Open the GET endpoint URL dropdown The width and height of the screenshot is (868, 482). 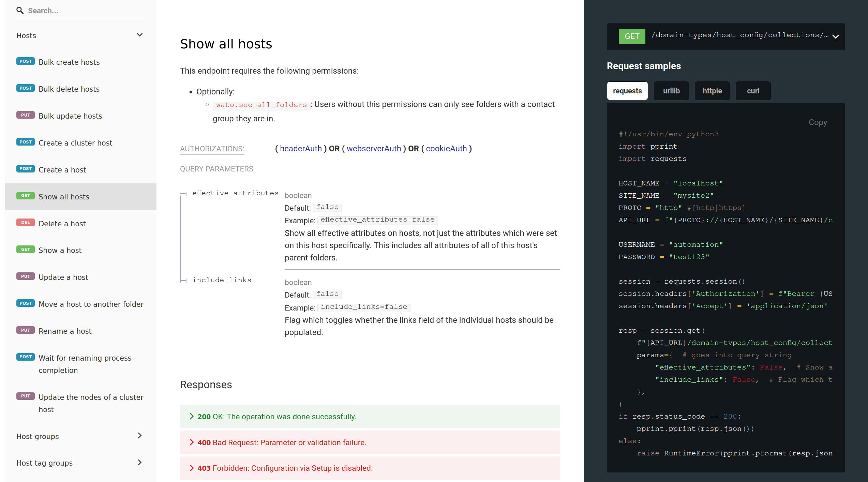835,37
